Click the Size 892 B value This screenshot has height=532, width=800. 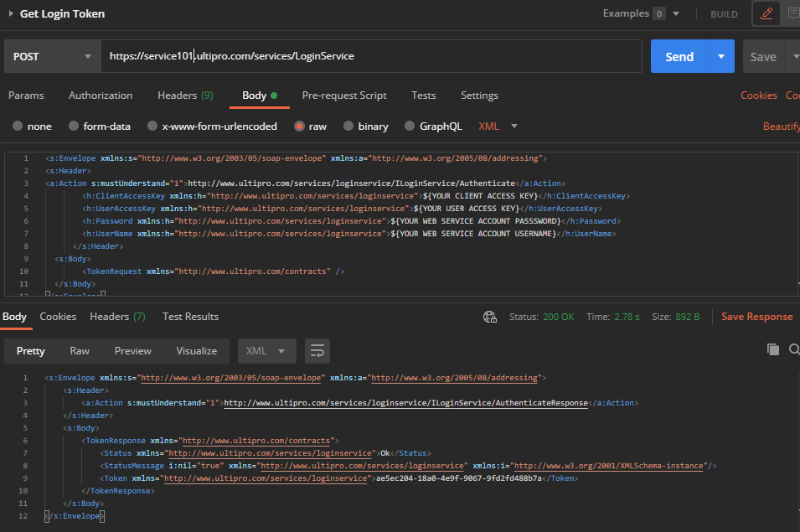pyautogui.click(x=687, y=317)
